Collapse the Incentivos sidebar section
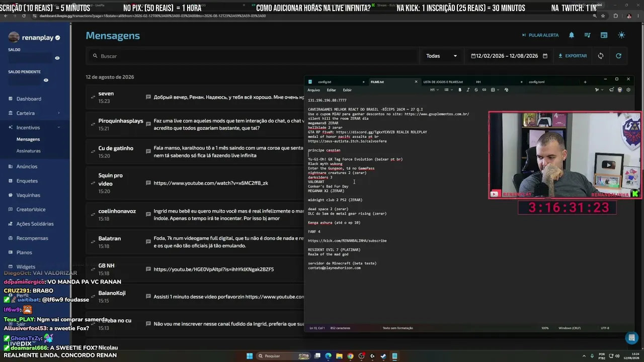The width and height of the screenshot is (644, 362). pos(33,127)
